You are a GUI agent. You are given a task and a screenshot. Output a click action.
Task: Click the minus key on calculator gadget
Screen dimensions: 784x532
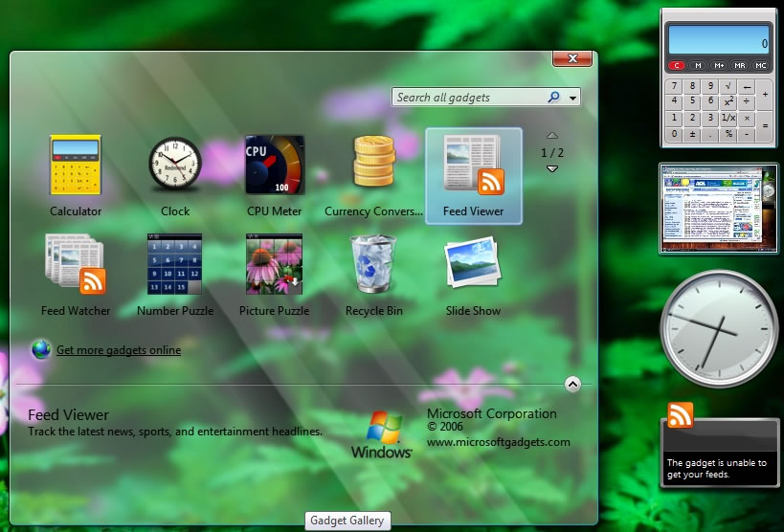747,134
